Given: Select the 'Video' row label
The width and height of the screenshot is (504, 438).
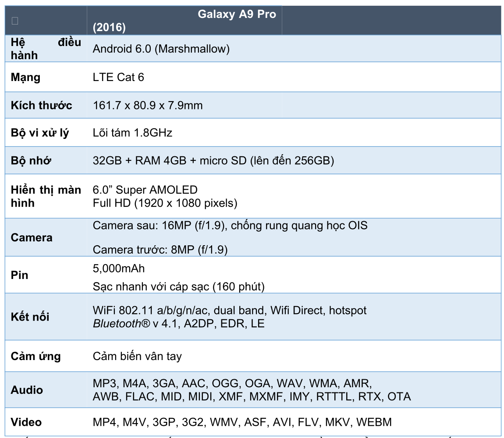Looking at the screenshot, I should click(x=26, y=422).
